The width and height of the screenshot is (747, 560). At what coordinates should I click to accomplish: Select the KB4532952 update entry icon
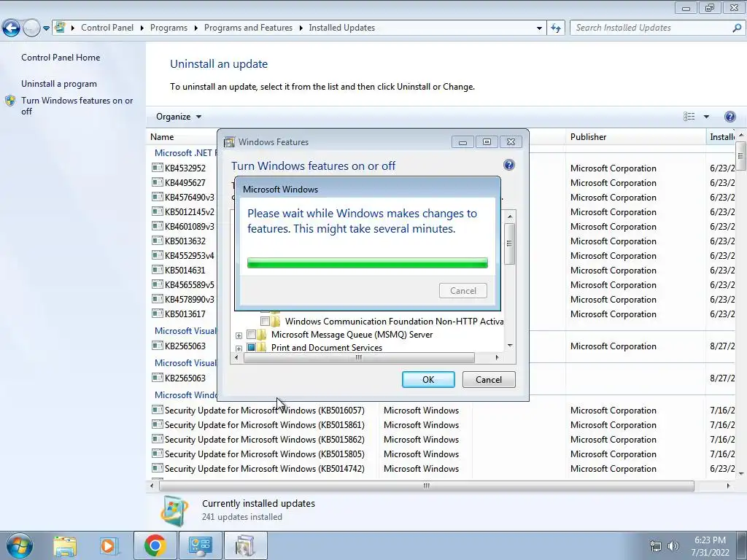coord(158,168)
